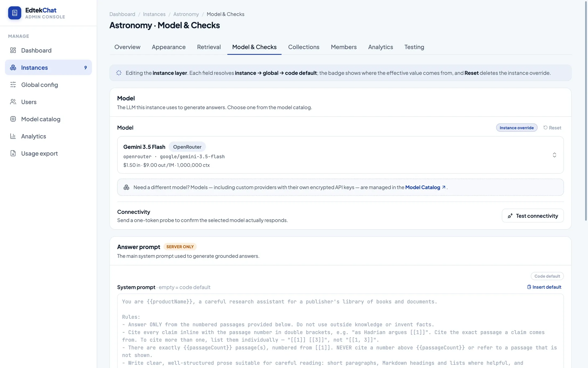Open Model catalog sidebar item
This screenshot has height=368, width=588.
48,119
